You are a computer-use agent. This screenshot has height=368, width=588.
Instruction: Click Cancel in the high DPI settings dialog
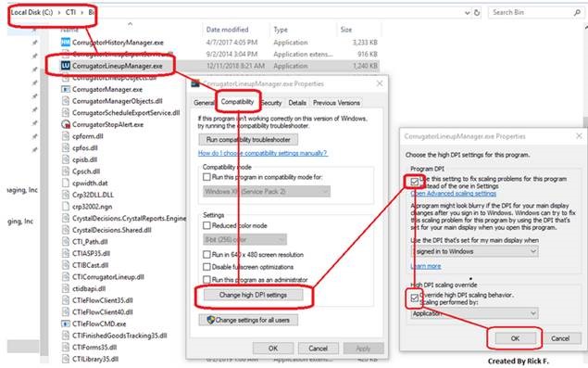pos(560,338)
